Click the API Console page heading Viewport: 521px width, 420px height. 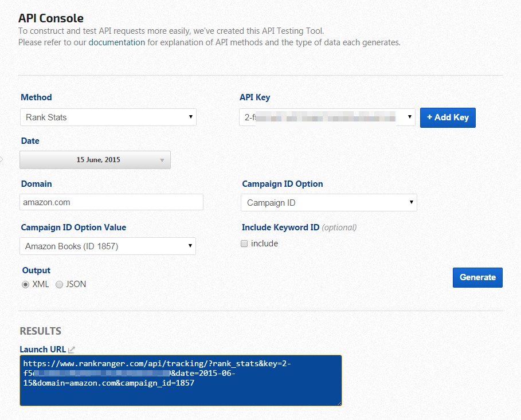pyautogui.click(x=51, y=19)
